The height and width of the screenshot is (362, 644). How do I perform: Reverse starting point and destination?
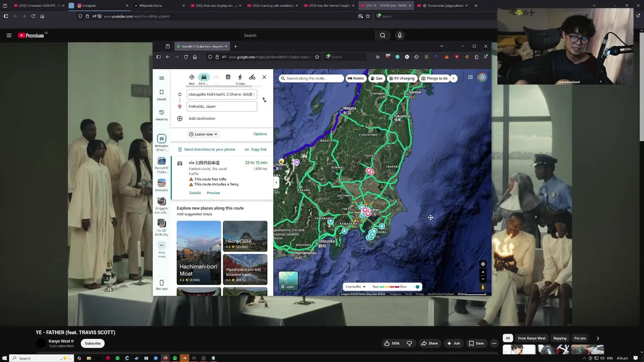tap(264, 100)
